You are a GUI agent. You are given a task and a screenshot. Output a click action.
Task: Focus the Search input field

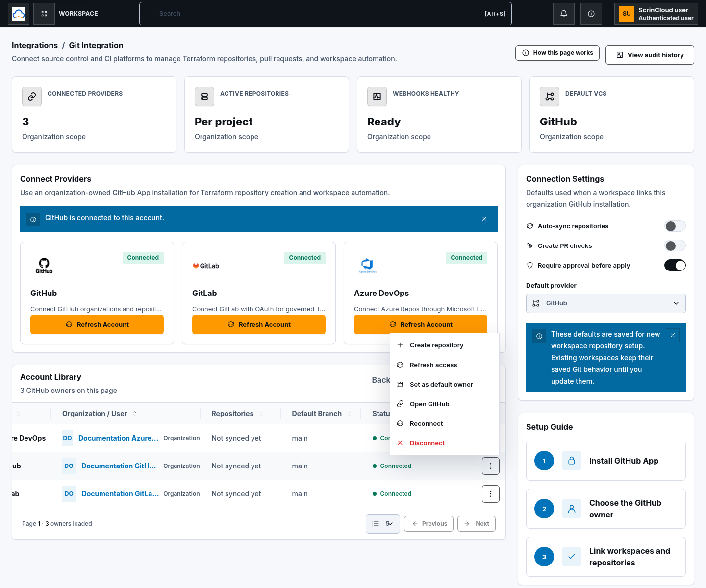[326, 14]
